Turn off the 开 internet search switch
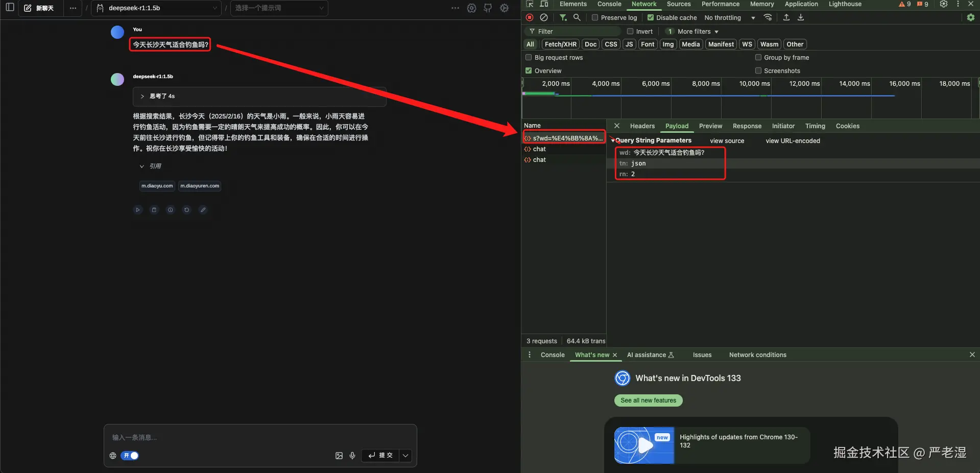Image resolution: width=980 pixels, height=473 pixels. point(130,456)
